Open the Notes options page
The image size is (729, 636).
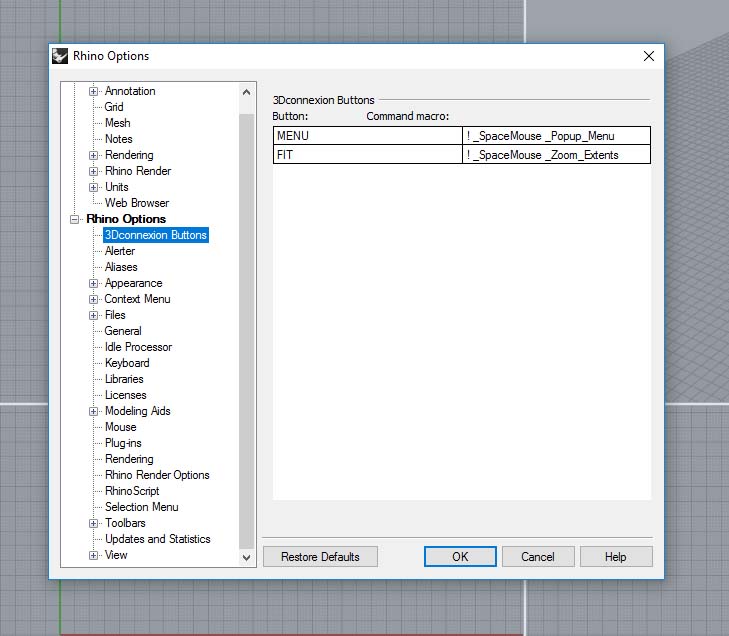tap(119, 139)
